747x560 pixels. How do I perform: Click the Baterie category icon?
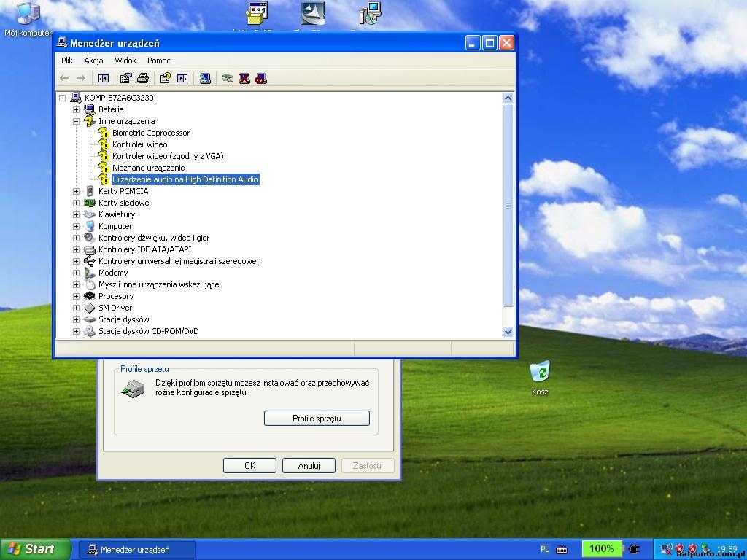tap(89, 109)
